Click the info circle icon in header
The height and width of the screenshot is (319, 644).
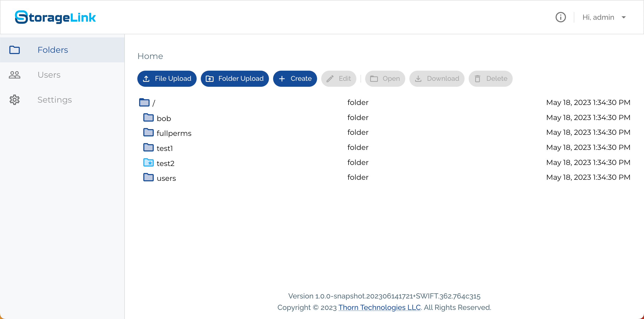(561, 17)
